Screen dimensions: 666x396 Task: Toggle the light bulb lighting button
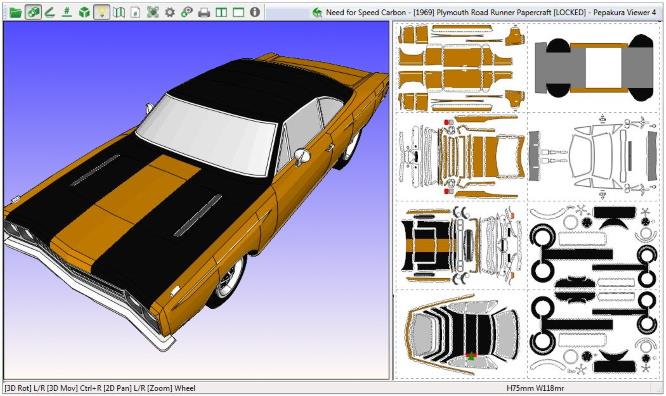101,12
